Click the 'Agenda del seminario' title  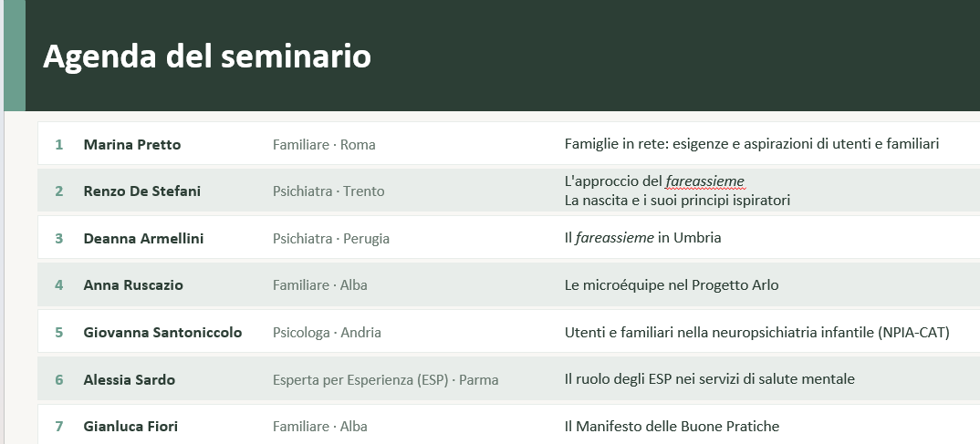(207, 57)
